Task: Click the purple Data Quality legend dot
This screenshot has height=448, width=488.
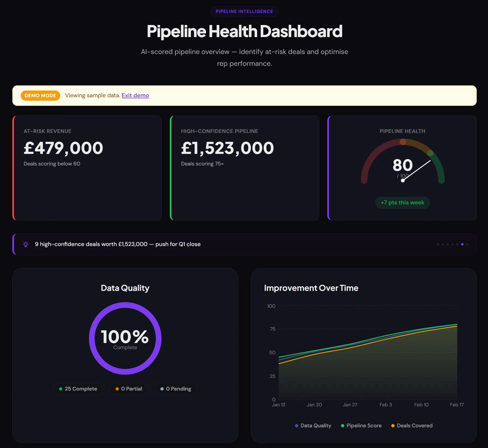Action: (297, 426)
